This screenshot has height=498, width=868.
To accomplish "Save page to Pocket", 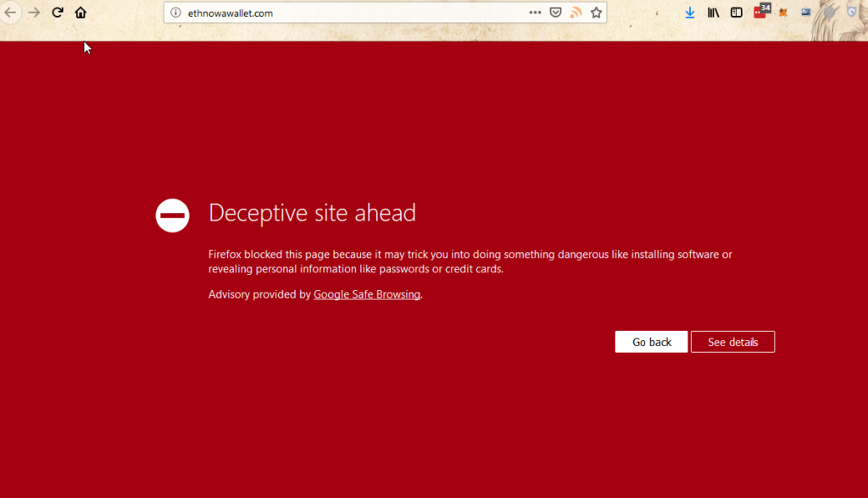I will [x=555, y=13].
